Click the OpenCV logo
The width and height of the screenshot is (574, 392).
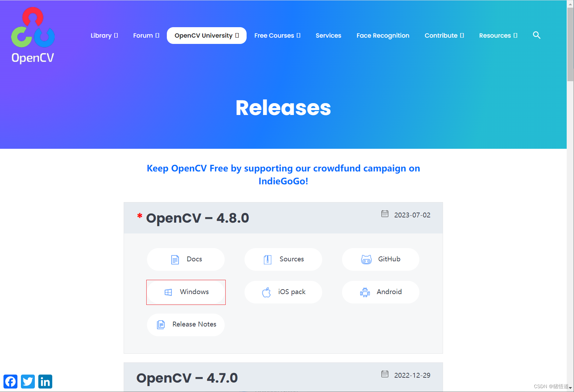point(33,35)
